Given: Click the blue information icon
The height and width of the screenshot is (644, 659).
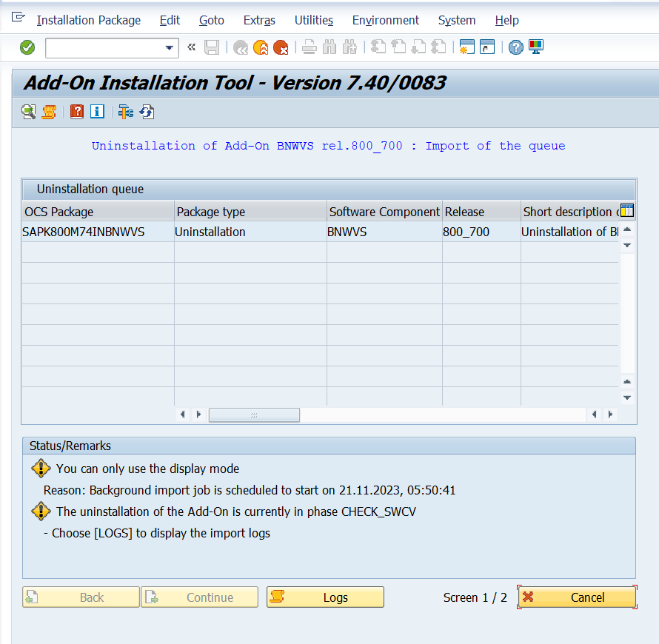Looking at the screenshot, I should pos(97,112).
